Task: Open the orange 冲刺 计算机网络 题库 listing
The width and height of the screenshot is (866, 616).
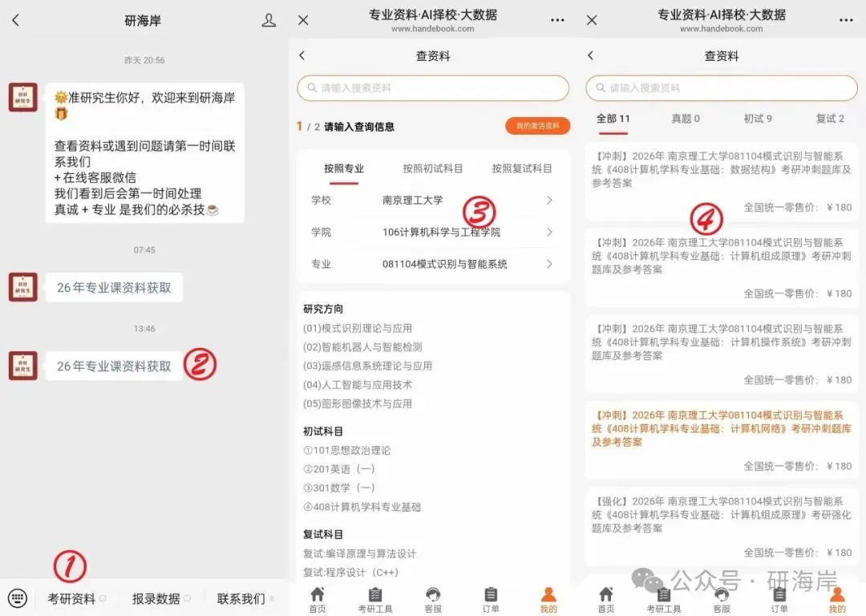Action: click(x=722, y=440)
